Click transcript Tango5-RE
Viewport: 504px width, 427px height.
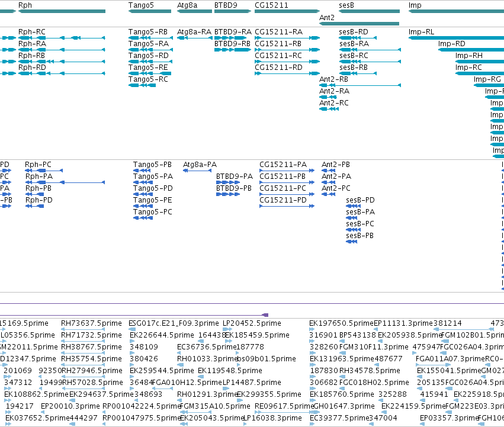150,73
